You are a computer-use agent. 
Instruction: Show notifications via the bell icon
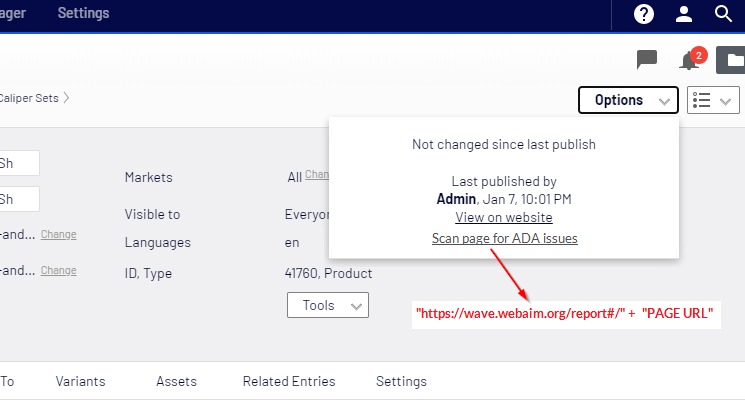click(x=689, y=60)
